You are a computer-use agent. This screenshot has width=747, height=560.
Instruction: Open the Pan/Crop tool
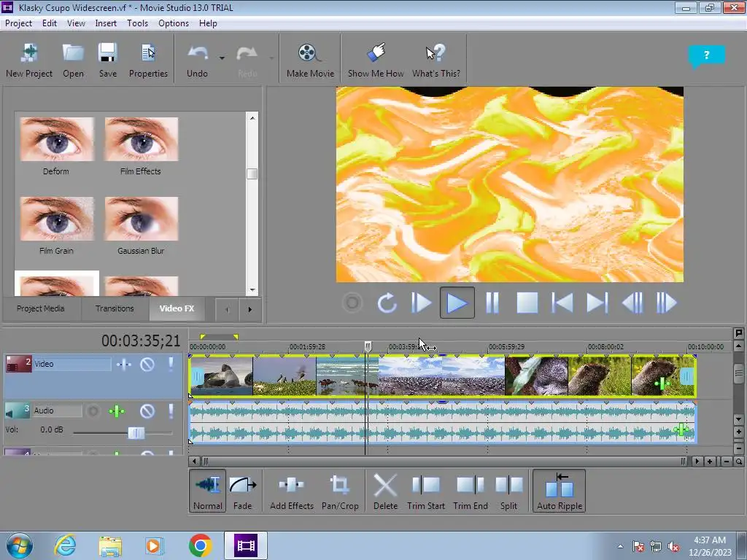click(x=340, y=491)
